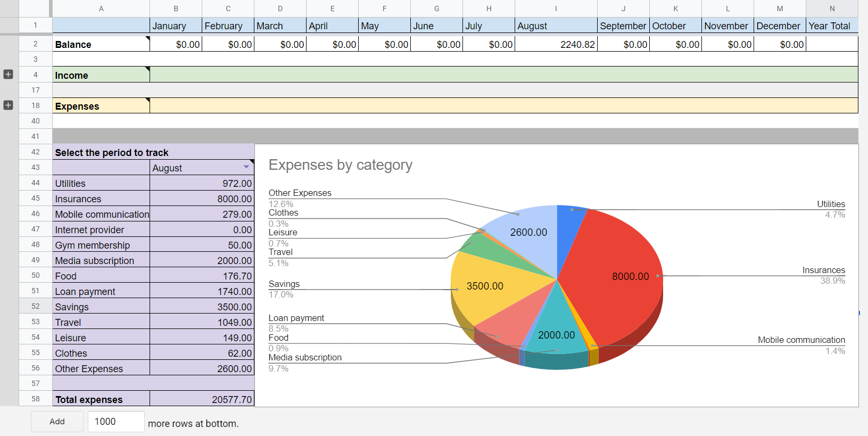This screenshot has height=436, width=868.
Task: Select the August balance cell 2240.82
Action: point(556,44)
